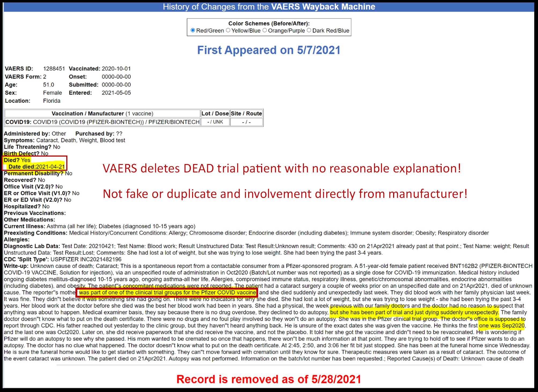Click the 'ER or ED Visit (V2.0)? No' line

pos(38,200)
